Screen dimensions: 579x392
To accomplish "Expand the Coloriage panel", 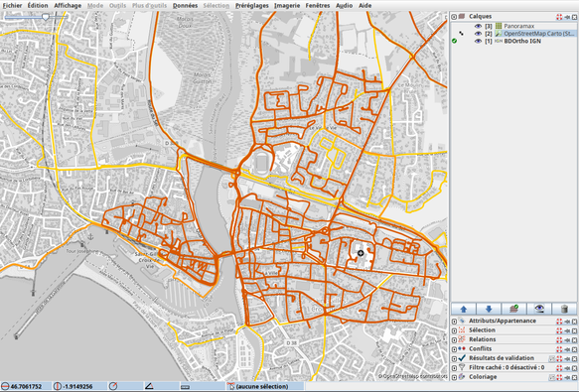I will [454, 377].
